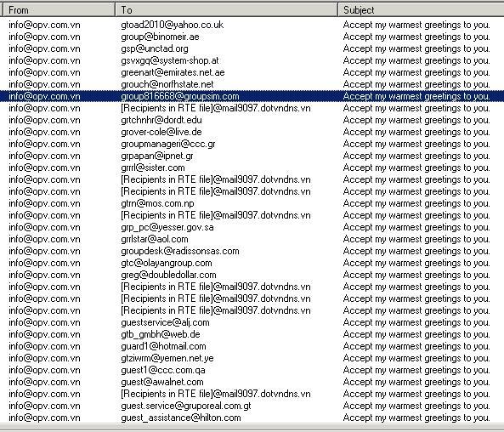Sort messages by the From column header

click(59, 10)
